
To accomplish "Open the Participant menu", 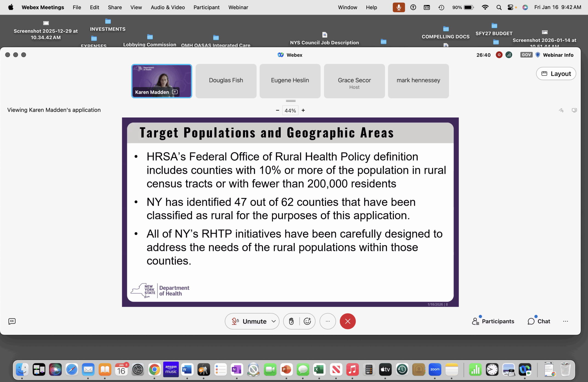I will click(206, 7).
